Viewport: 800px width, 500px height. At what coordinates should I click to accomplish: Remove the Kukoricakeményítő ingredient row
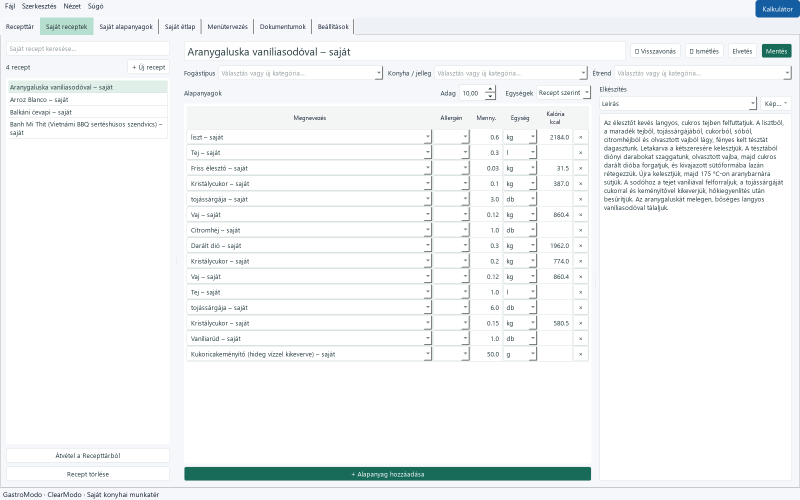click(580, 354)
